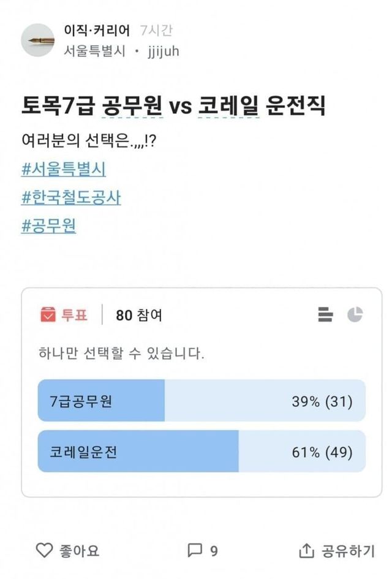Open the #한국철도공사 hashtag
Image resolution: width=392 pixels, height=579 pixels.
(x=71, y=198)
